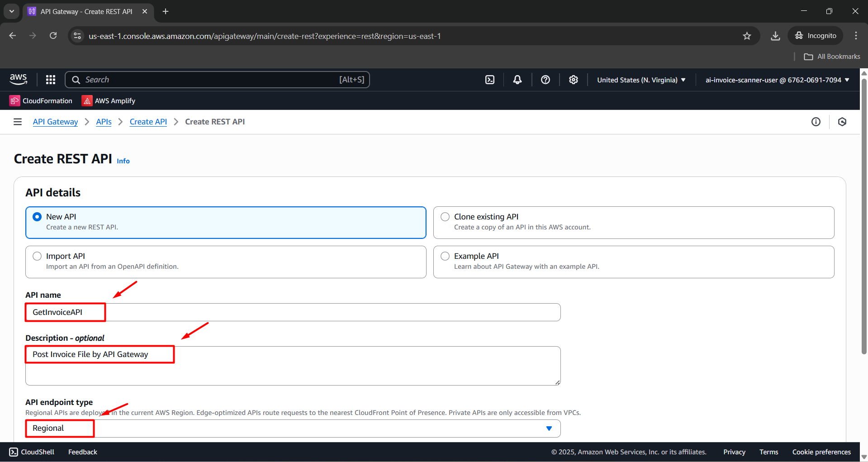This screenshot has height=462, width=868.
Task: Open the Services grid menu
Action: click(50, 79)
